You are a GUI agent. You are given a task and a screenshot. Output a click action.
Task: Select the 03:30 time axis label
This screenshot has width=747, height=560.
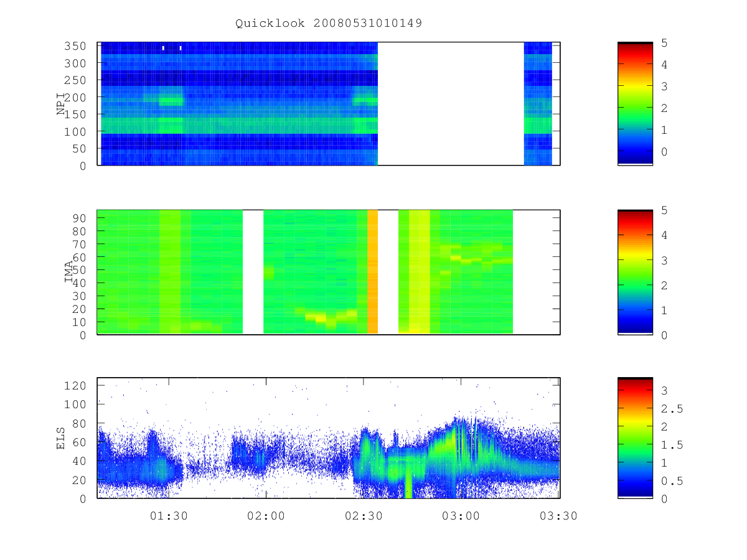(558, 516)
